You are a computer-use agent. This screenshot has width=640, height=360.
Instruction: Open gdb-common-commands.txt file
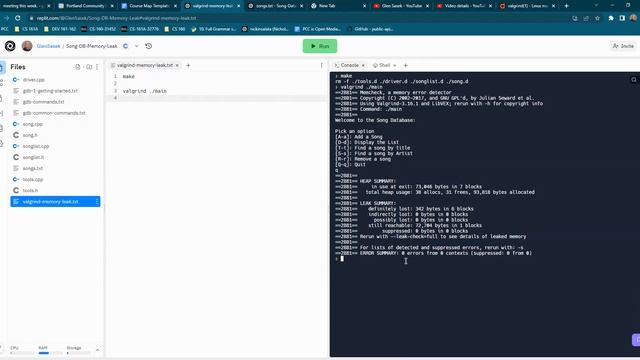pos(55,113)
